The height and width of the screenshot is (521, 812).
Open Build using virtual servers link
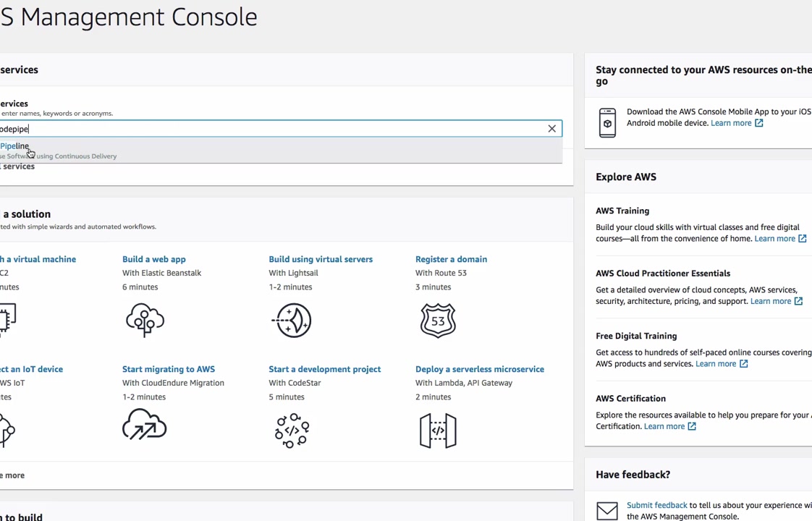pos(320,259)
